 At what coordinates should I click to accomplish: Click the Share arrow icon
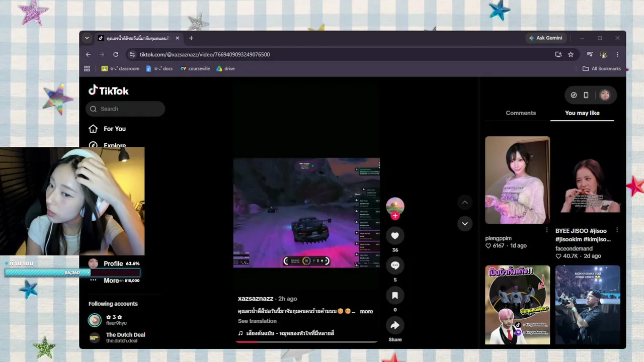(395, 325)
